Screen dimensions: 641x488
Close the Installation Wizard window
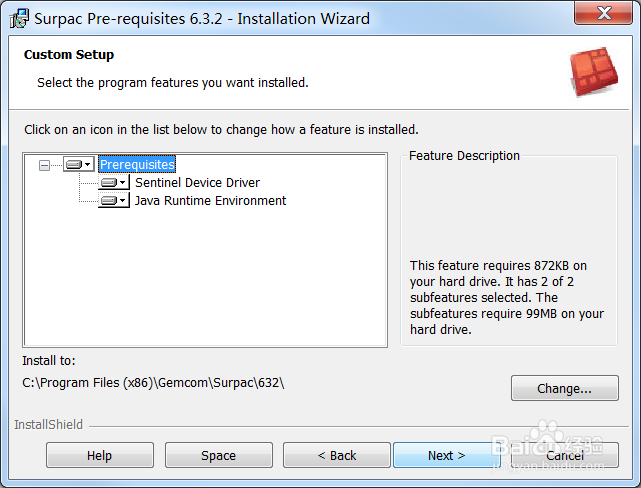pos(603,13)
